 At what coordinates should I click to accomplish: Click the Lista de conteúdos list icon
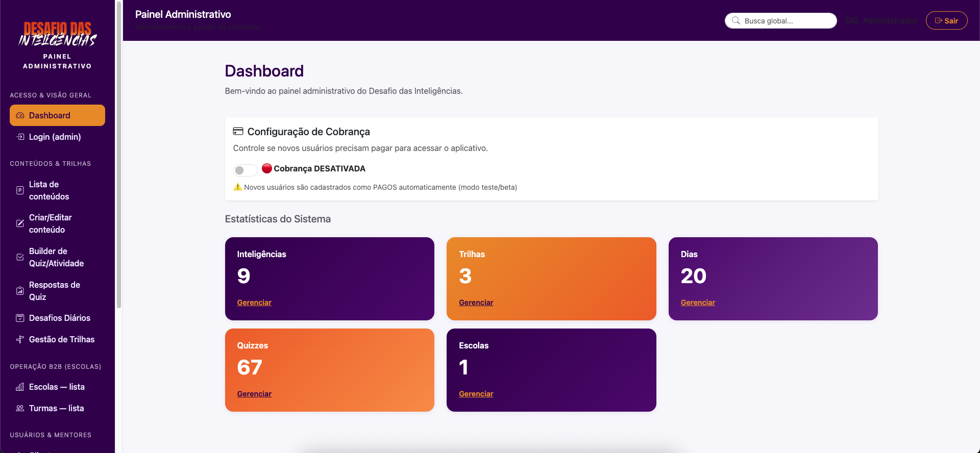pos(20,190)
